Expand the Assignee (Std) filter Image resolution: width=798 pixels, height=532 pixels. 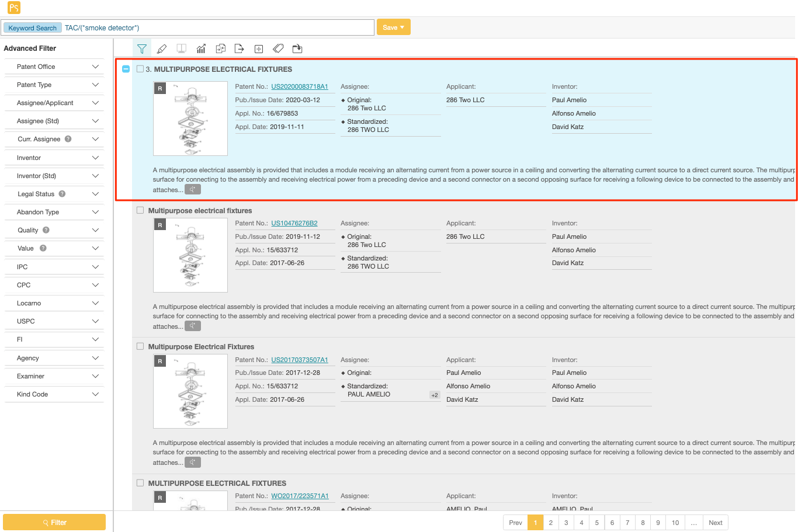click(54, 121)
